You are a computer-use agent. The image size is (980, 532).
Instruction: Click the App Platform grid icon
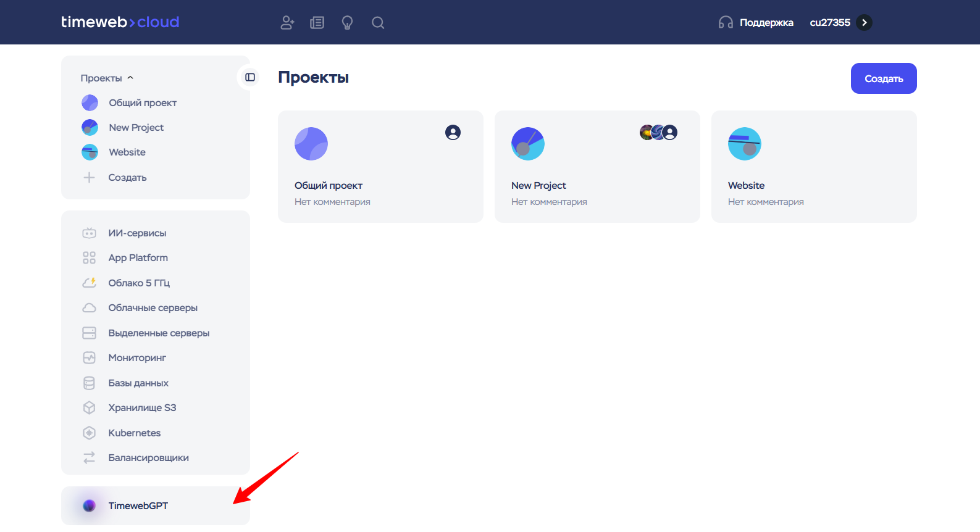[90, 257]
